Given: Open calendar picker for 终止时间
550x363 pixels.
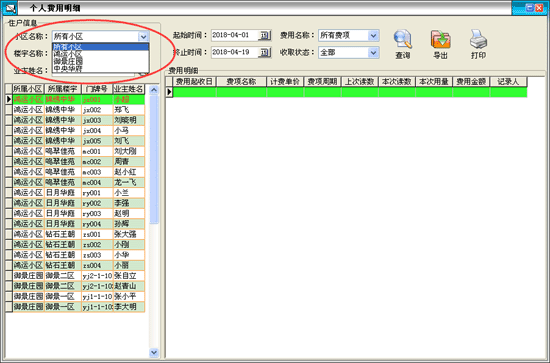Looking at the screenshot, I should point(264,53).
